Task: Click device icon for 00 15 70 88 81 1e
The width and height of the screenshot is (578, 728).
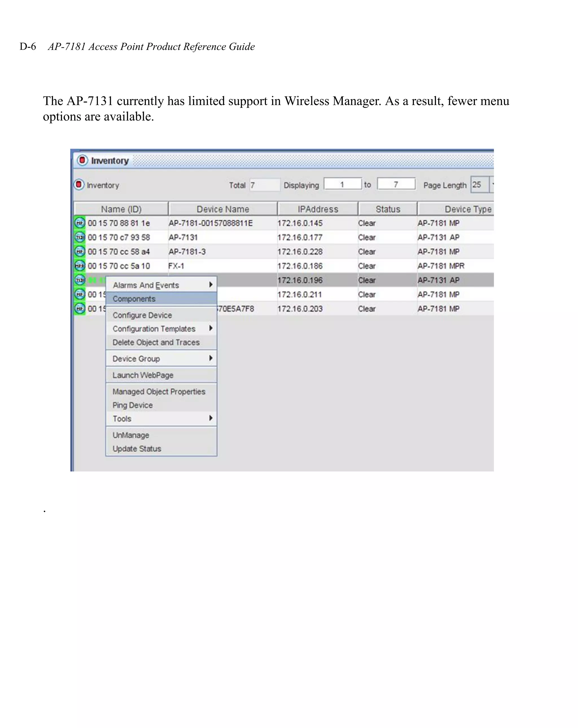Action: tap(80, 223)
